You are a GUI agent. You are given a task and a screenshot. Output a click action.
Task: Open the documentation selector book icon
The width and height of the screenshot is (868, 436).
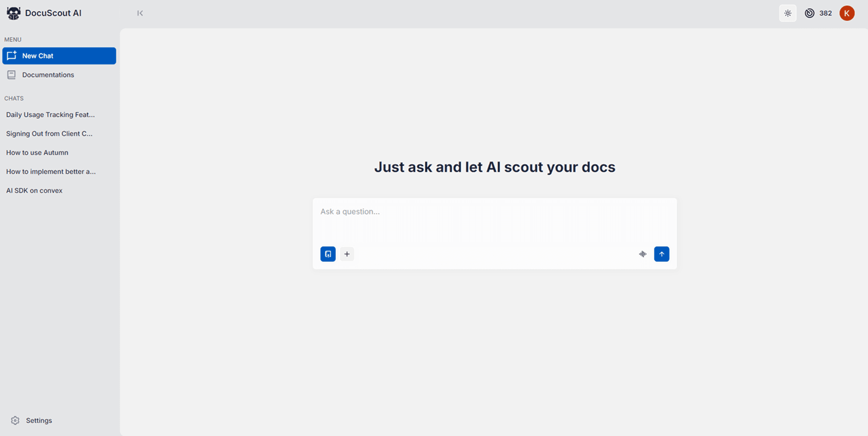tap(328, 254)
